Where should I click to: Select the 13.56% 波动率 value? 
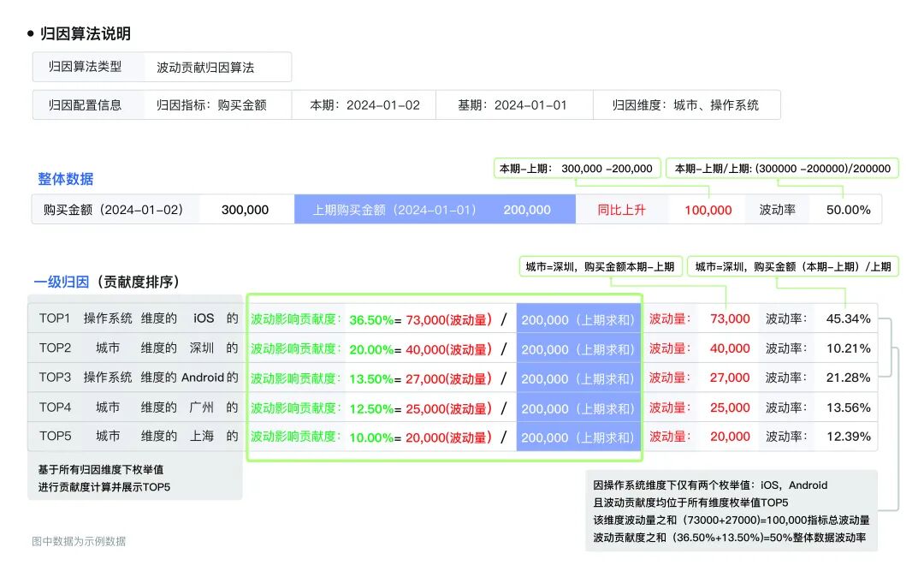tap(848, 407)
